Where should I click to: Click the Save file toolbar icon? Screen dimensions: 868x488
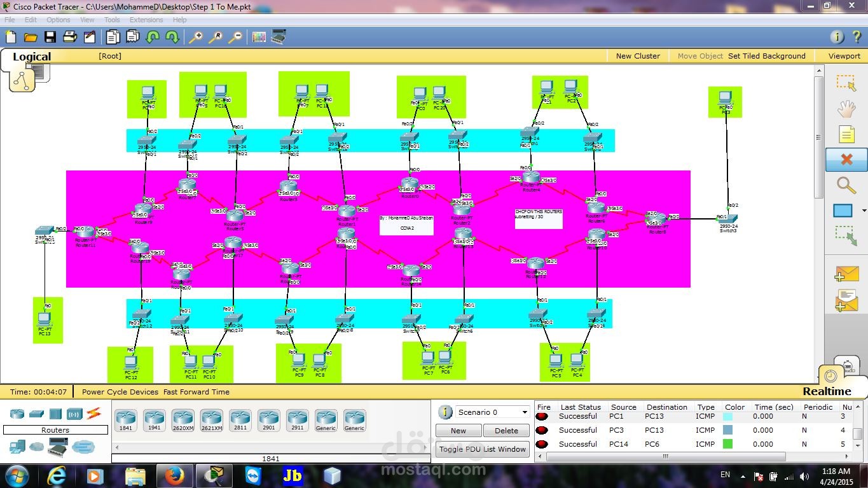click(50, 37)
